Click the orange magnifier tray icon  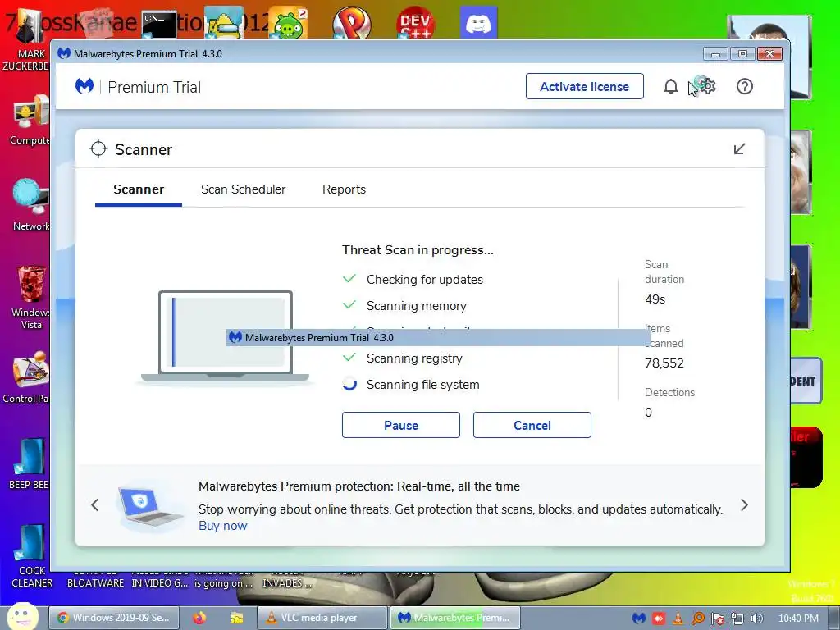click(x=697, y=619)
